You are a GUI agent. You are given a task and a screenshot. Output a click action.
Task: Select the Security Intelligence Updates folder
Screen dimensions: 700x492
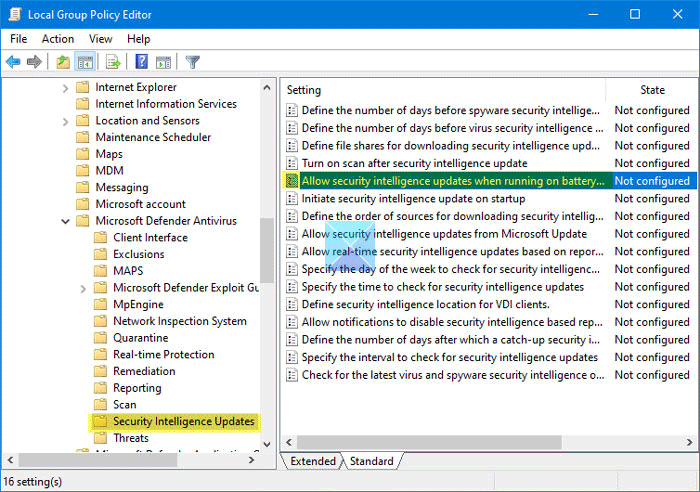[x=183, y=421]
